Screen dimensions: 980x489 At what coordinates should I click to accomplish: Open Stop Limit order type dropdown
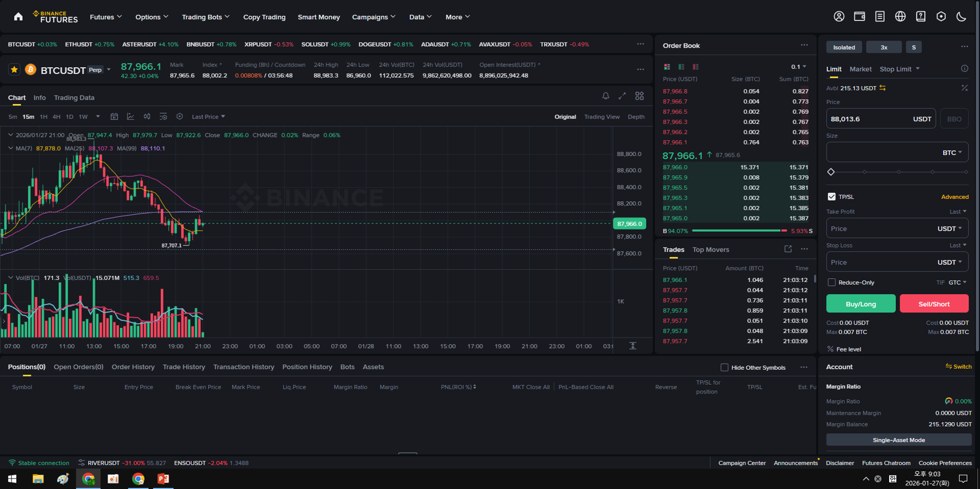900,69
